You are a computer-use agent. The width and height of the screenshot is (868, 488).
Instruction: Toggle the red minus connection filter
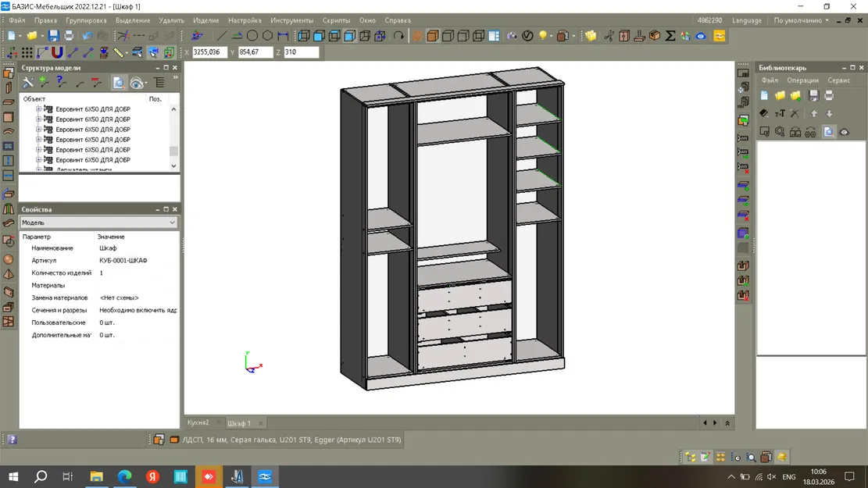click(95, 84)
